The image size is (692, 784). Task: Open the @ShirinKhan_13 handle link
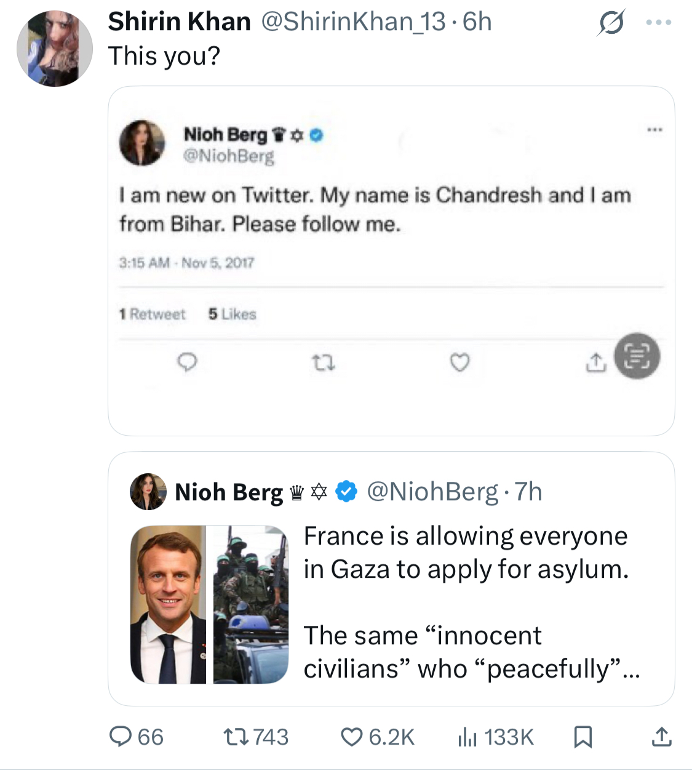pyautogui.click(x=353, y=22)
